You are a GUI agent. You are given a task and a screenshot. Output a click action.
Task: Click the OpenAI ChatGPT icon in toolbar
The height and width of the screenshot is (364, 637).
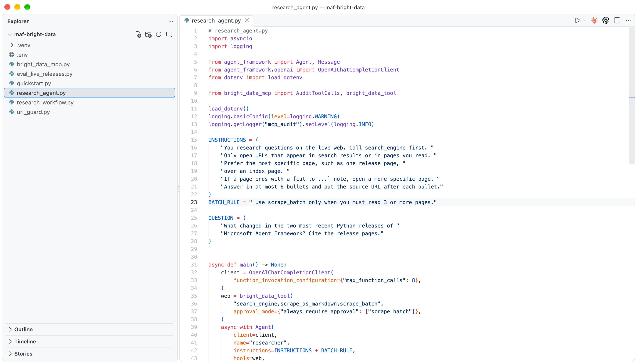point(606,21)
